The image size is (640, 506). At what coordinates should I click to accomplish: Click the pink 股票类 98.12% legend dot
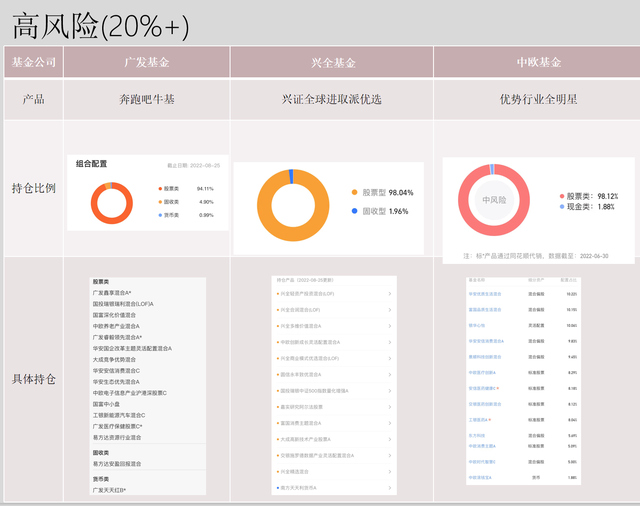coord(562,196)
